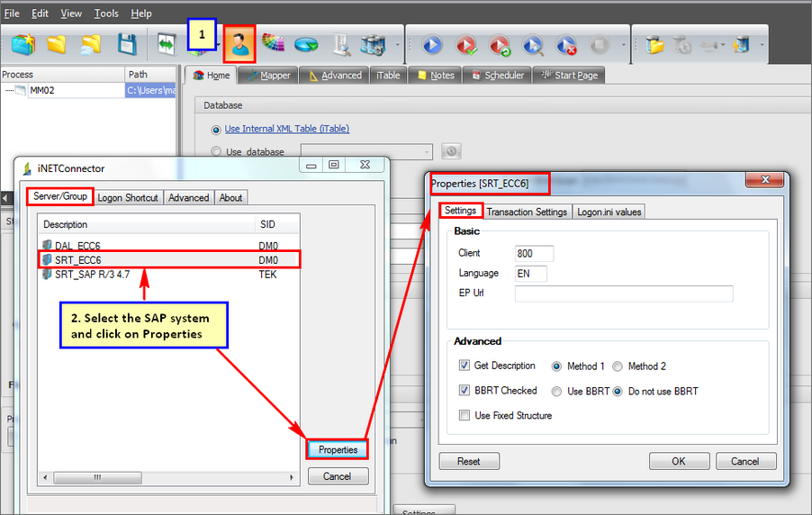812x515 pixels.
Task: Toggle Get Description checkbox
Action: tap(464, 366)
